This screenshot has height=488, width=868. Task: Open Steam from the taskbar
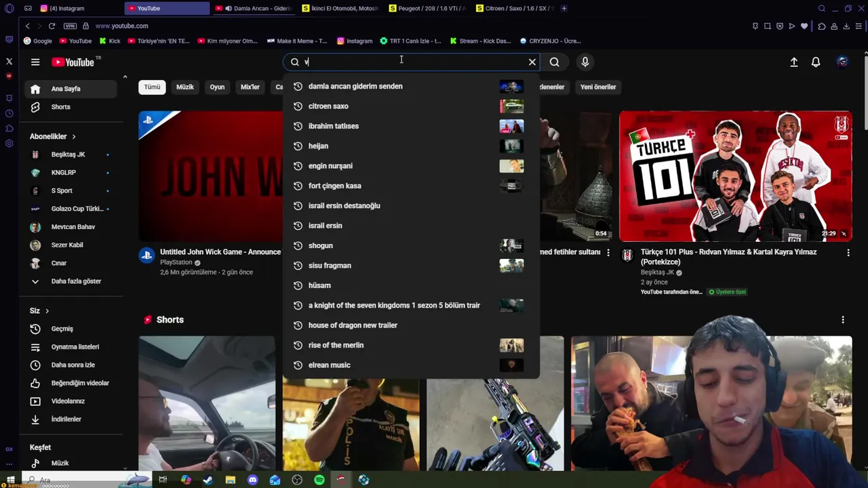208,480
